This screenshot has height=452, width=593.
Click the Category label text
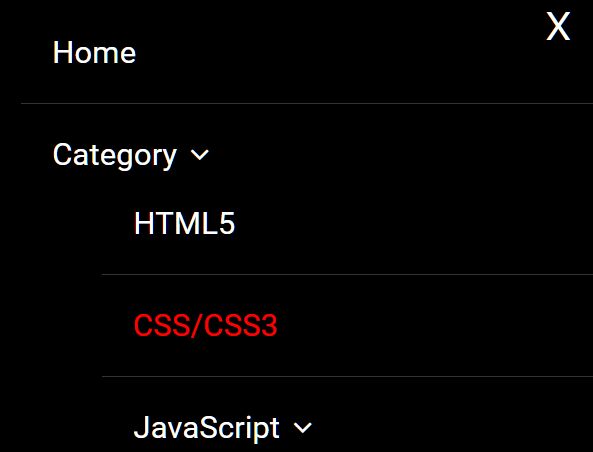(115, 155)
